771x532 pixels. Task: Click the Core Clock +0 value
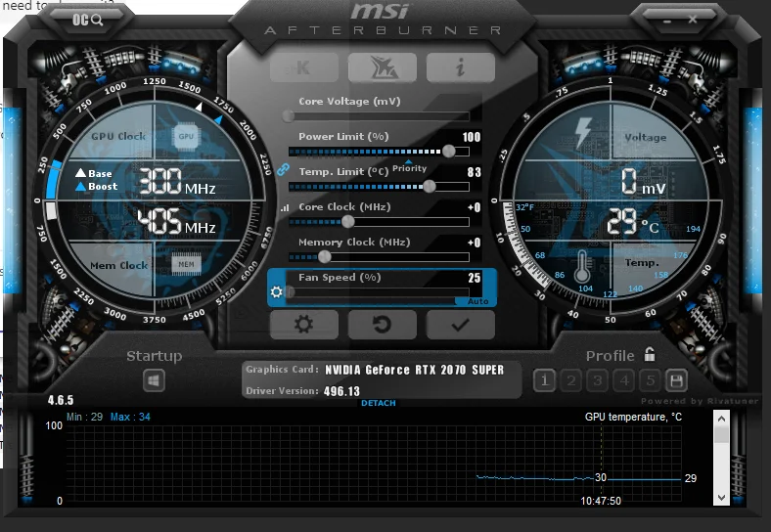click(x=474, y=207)
